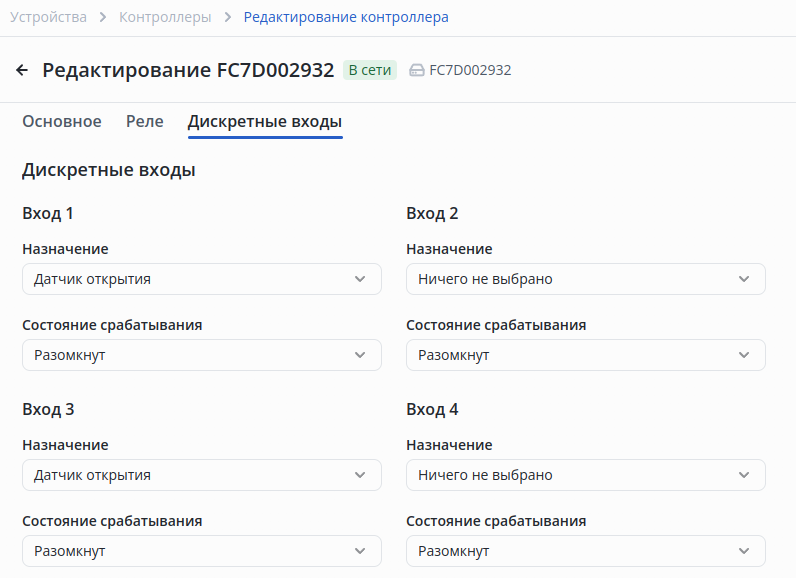Open the Устройства breadcrumb link
Image resolution: width=796 pixels, height=578 pixels.
pyautogui.click(x=48, y=17)
